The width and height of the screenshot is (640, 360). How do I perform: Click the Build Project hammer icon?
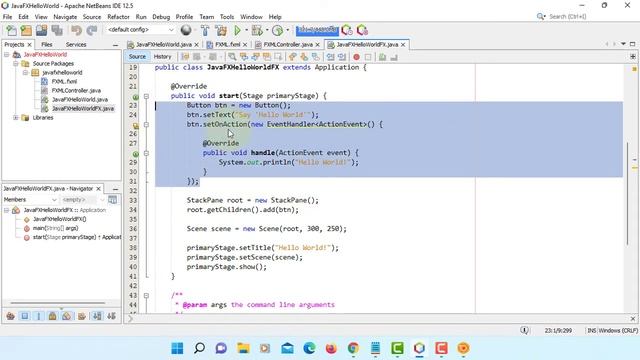click(x=205, y=30)
